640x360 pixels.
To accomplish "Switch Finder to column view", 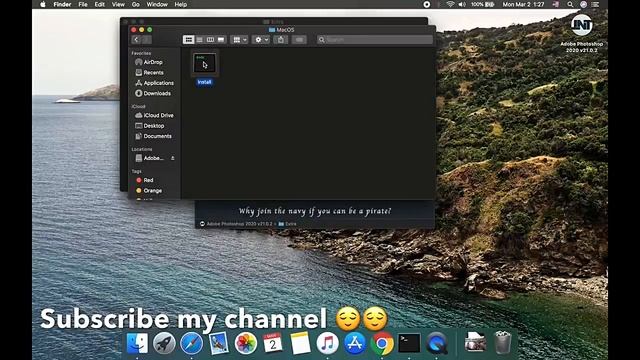I will tap(210, 40).
